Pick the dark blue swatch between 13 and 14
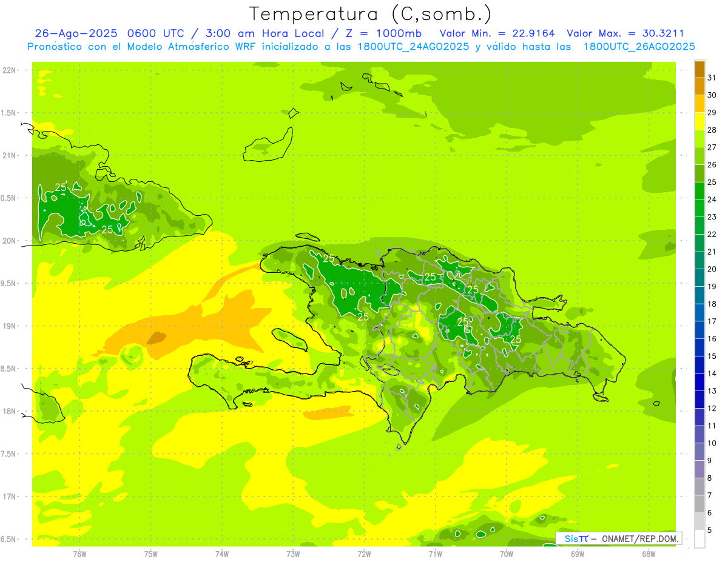This screenshot has height=562, width=728. click(699, 383)
